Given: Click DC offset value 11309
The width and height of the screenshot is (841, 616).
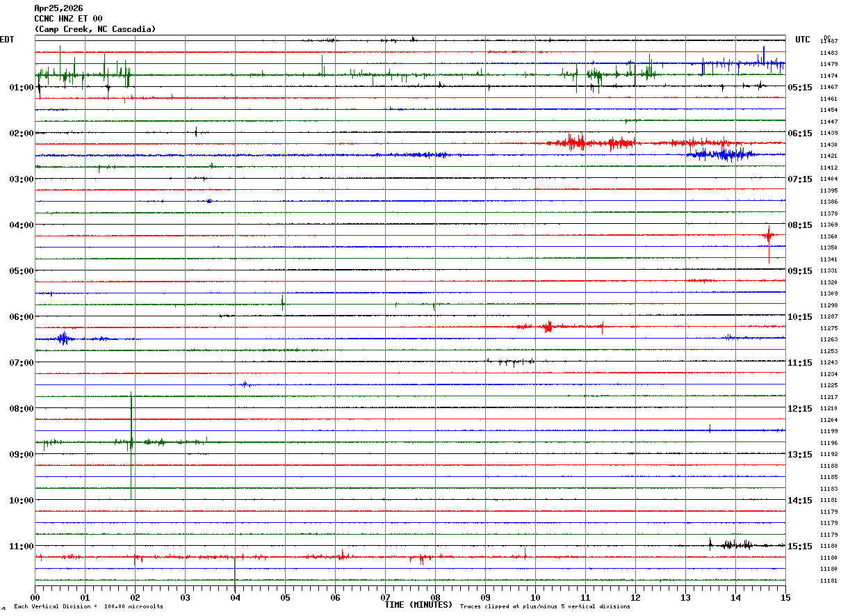Looking at the screenshot, I should [x=828, y=294].
